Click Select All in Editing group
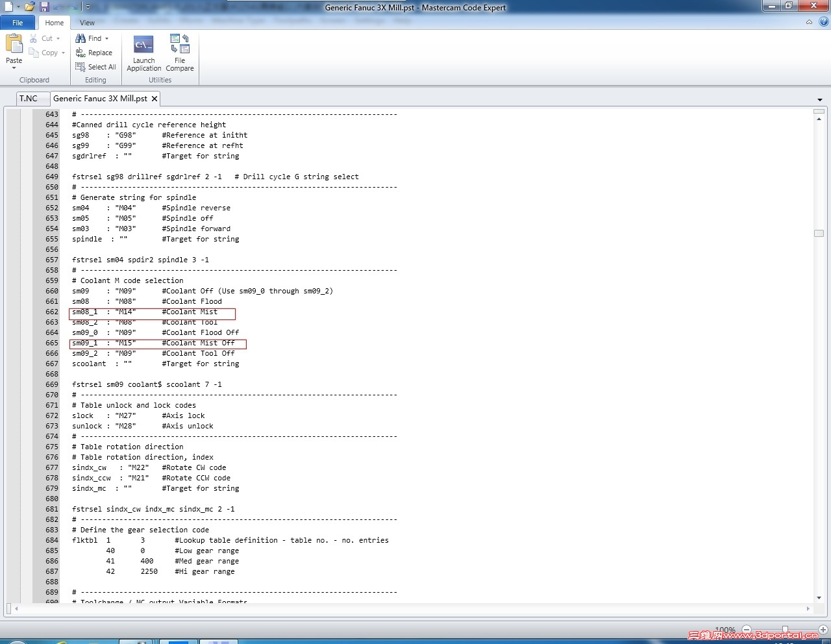 pyautogui.click(x=95, y=67)
